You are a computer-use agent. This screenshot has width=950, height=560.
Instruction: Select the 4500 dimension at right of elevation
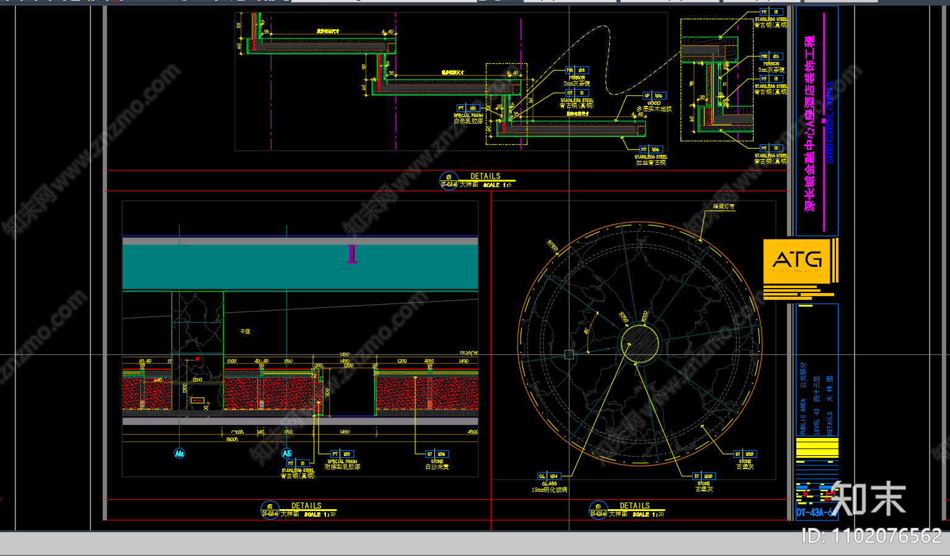473,432
